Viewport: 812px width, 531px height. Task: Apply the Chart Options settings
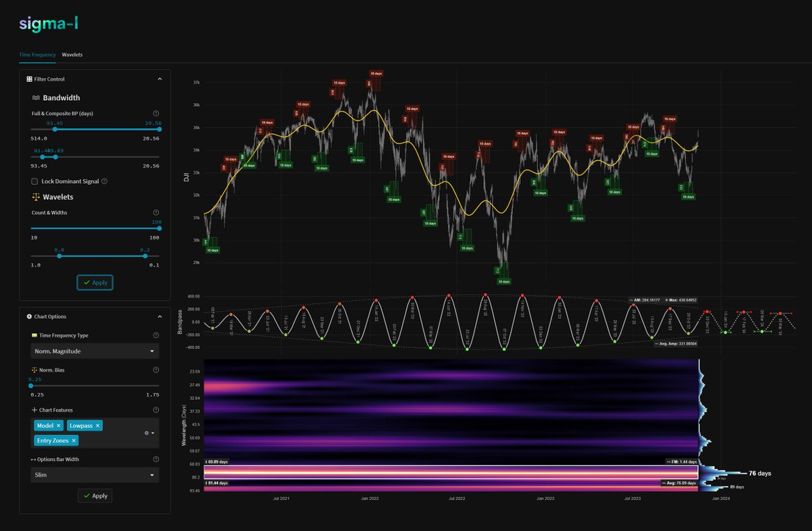pyautogui.click(x=95, y=496)
